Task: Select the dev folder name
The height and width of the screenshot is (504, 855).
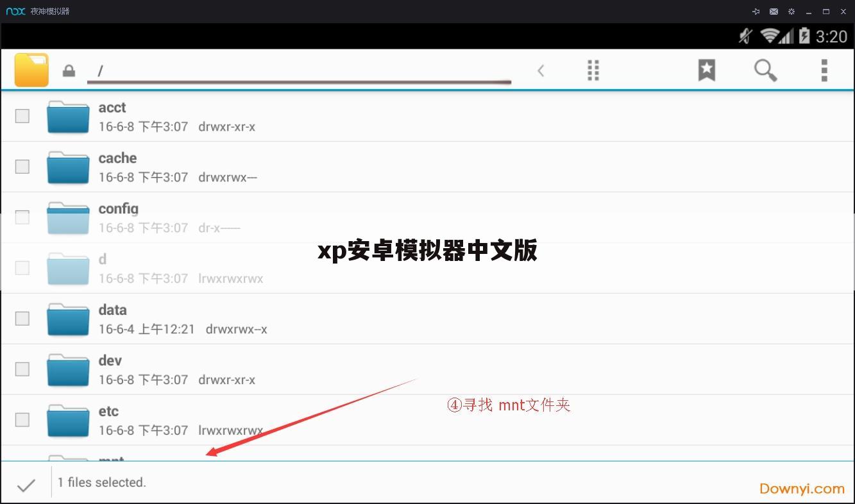Action: [x=110, y=361]
